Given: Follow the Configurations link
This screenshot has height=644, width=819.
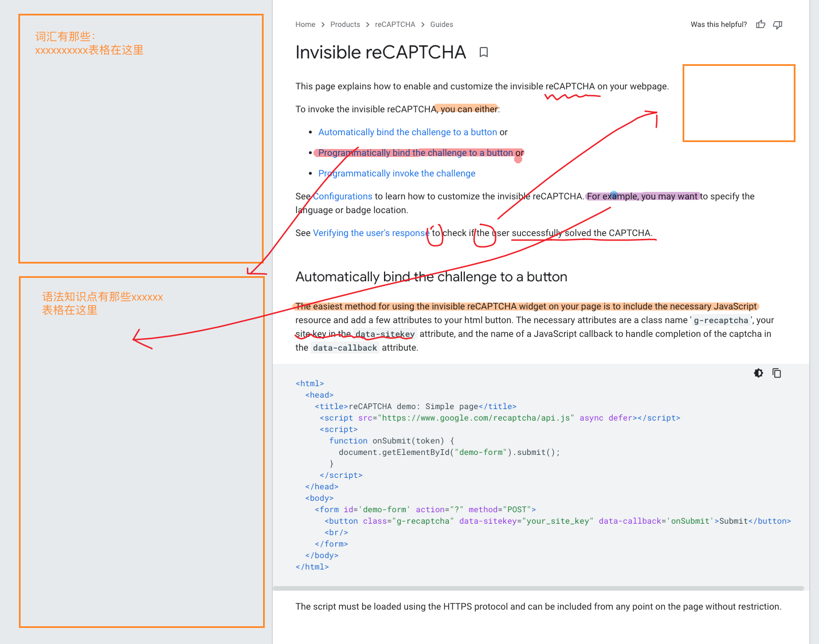Looking at the screenshot, I should pos(343,197).
